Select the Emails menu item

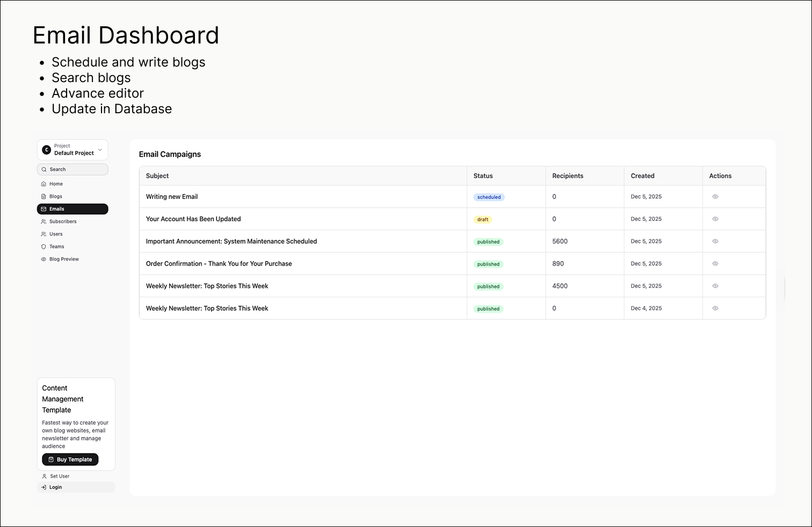click(57, 209)
